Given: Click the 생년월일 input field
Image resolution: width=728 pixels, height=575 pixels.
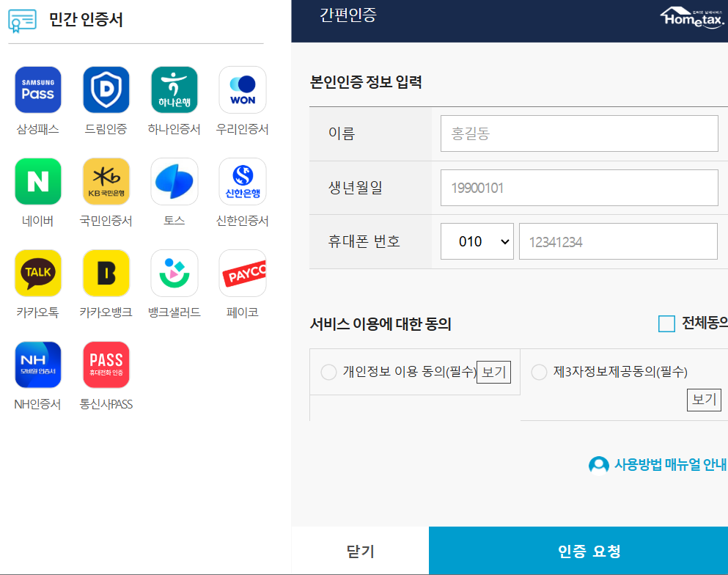Looking at the screenshot, I should tap(579, 188).
